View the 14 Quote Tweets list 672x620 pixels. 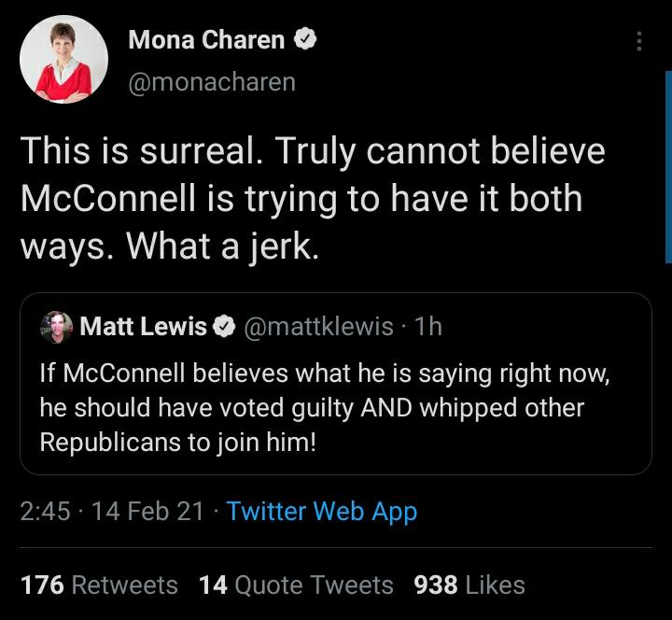296,585
